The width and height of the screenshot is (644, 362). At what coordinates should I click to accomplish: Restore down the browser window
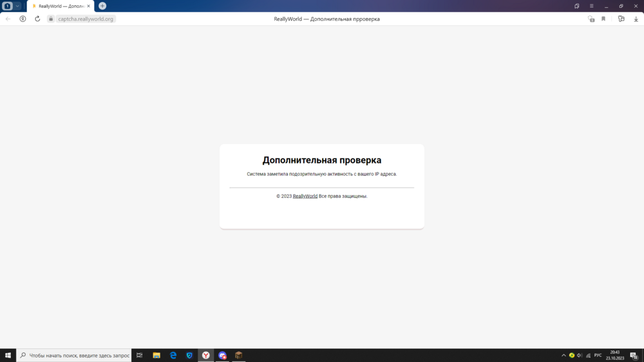click(621, 6)
